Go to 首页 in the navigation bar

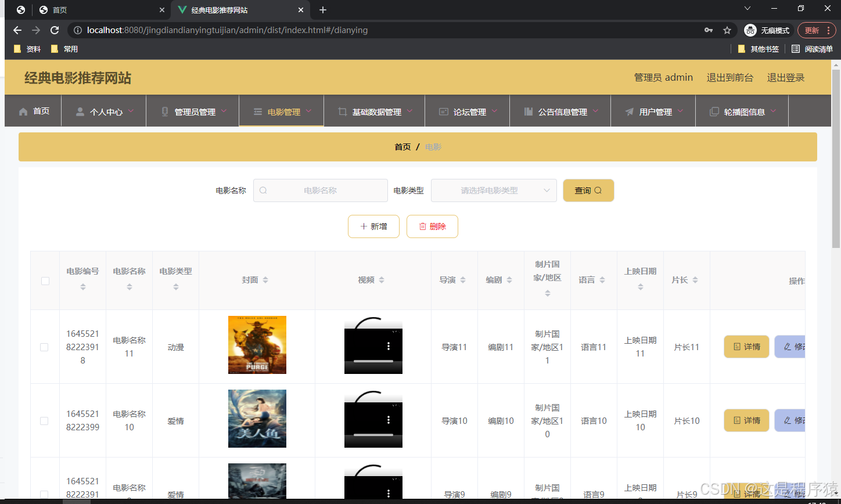[x=34, y=111]
